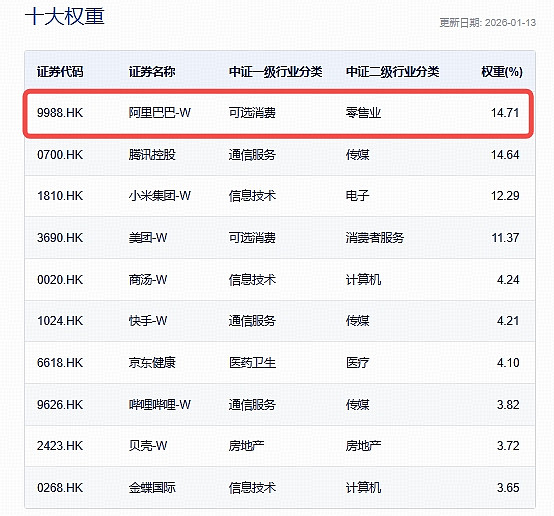The height and width of the screenshot is (516, 554).
Task: Select code 6618.HK
Action: tap(60, 363)
